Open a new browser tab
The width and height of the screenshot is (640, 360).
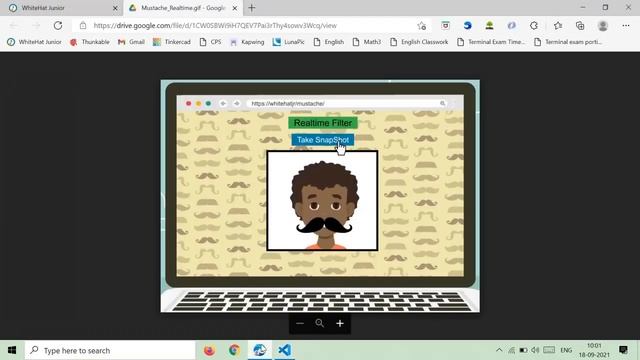click(x=251, y=8)
